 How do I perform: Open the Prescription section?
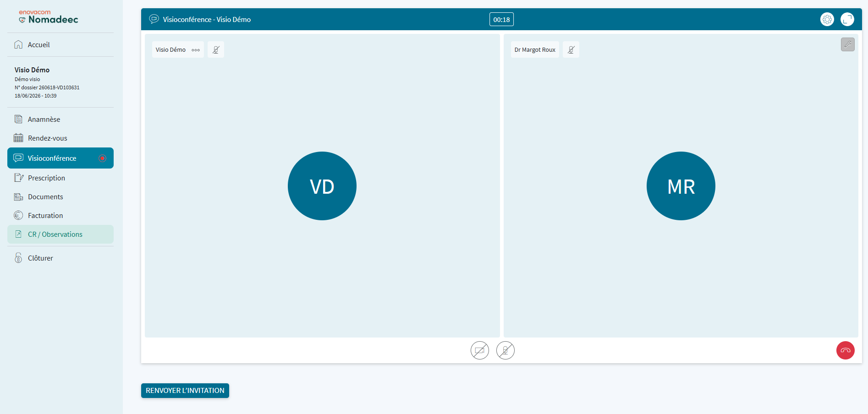click(60, 178)
